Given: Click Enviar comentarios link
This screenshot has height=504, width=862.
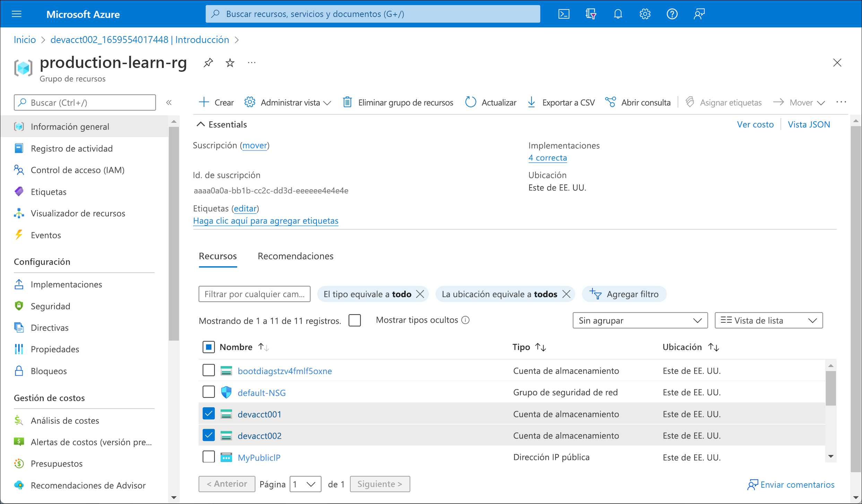Looking at the screenshot, I should click(791, 485).
